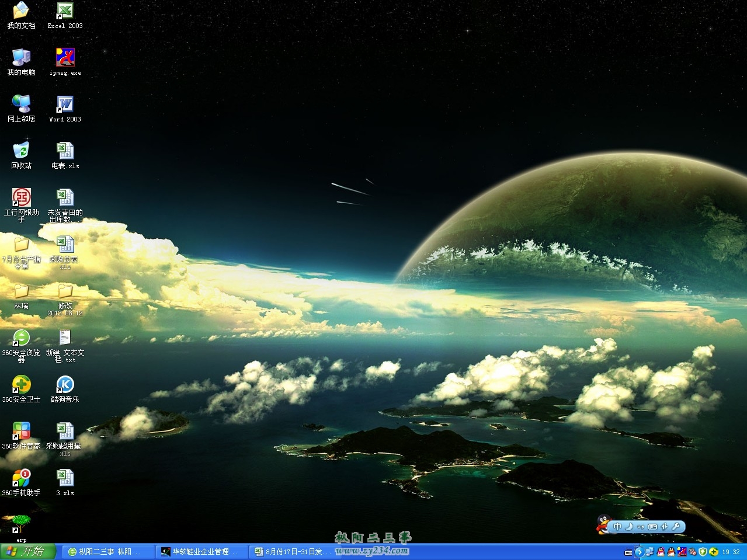Open the 网上邻居 network icon
Screen dimensions: 747x560
(x=21, y=109)
